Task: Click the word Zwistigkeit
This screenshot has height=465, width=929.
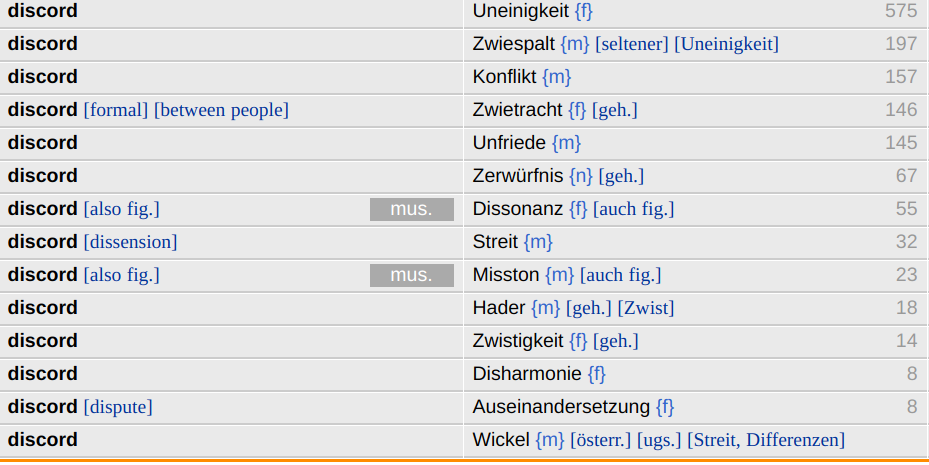Action: 518,341
